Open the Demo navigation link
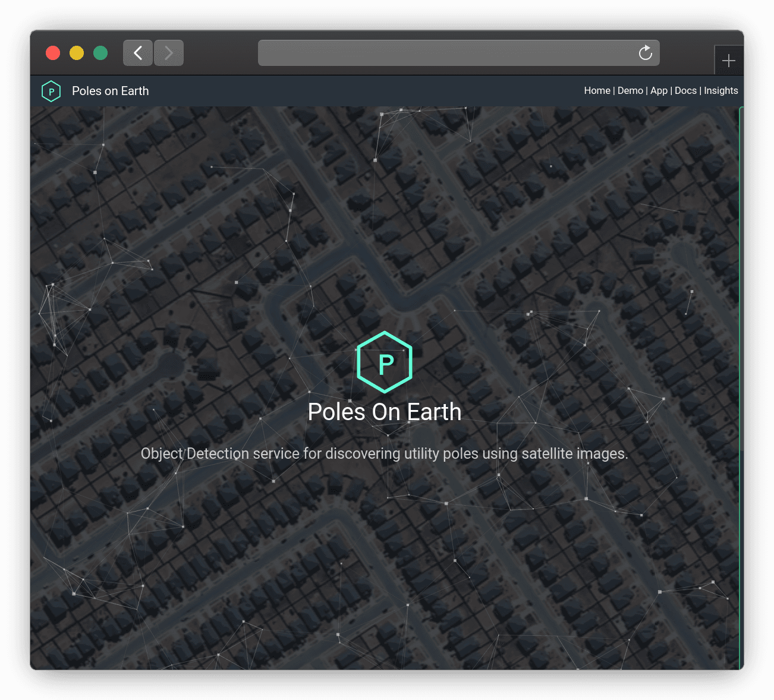Screen dimensions: 774x700 [630, 91]
